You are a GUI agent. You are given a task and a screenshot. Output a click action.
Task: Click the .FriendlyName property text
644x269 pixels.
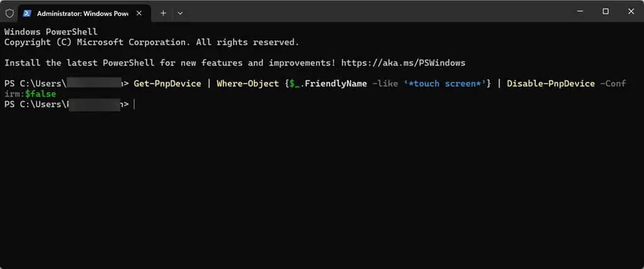click(336, 84)
